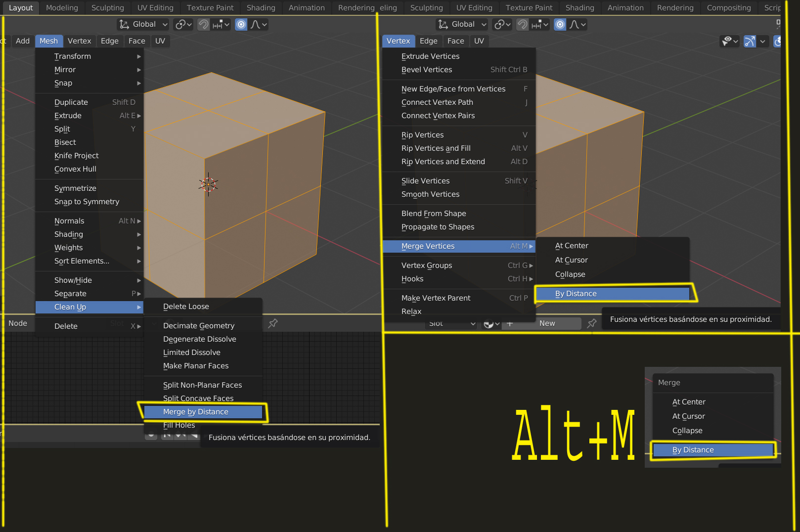Image resolution: width=800 pixels, height=532 pixels.
Task: Click the New material button
Action: pyautogui.click(x=547, y=323)
